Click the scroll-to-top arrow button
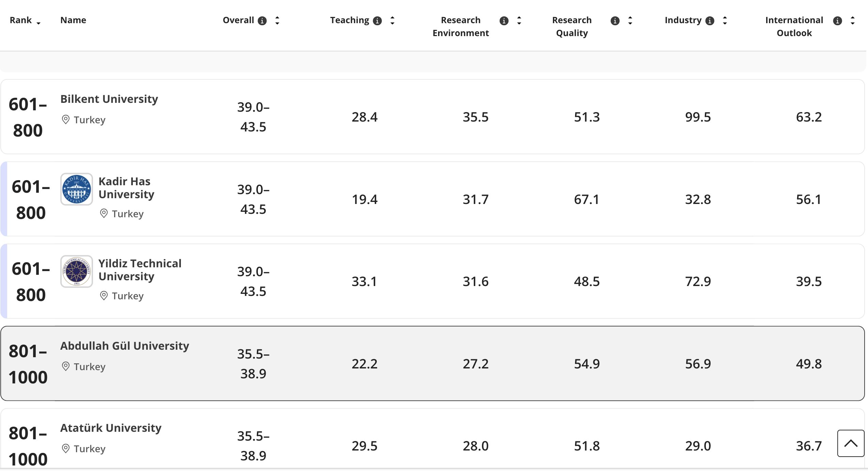The image size is (868, 474). click(x=851, y=443)
